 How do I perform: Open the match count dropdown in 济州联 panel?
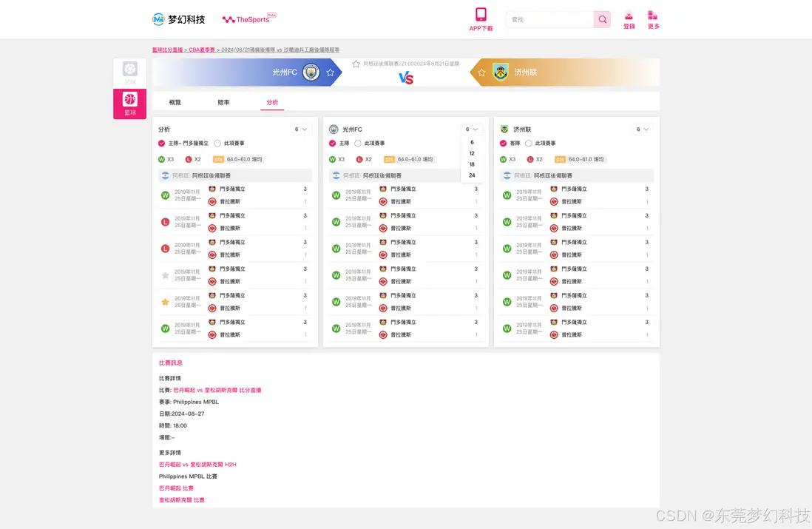point(642,129)
